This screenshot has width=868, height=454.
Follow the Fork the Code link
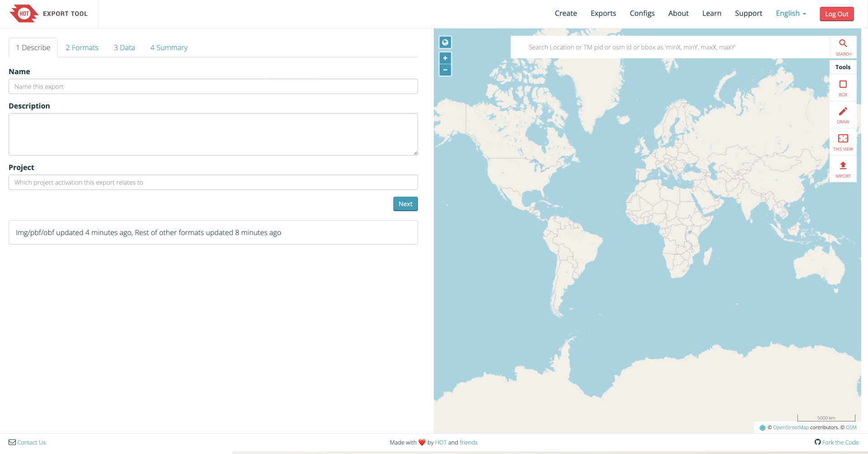coord(840,442)
